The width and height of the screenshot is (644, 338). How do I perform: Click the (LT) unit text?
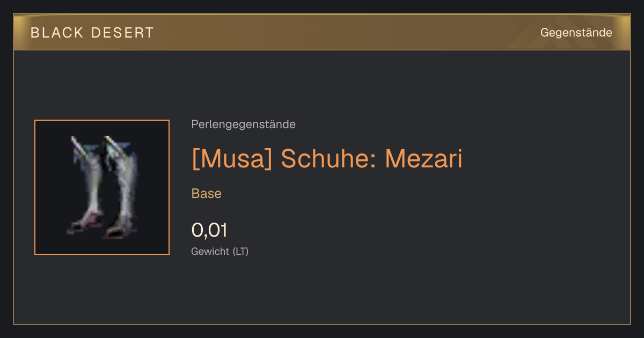(x=240, y=251)
